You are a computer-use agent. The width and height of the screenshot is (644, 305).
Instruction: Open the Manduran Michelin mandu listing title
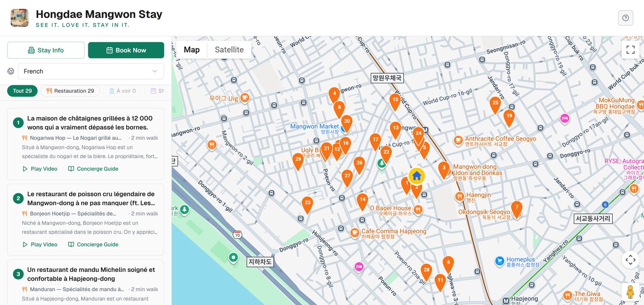pyautogui.click(x=91, y=274)
